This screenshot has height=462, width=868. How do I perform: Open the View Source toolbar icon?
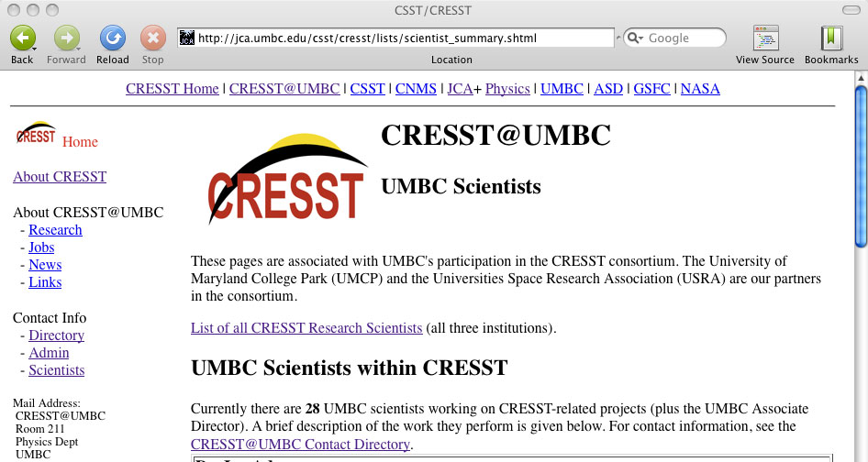[x=765, y=38]
